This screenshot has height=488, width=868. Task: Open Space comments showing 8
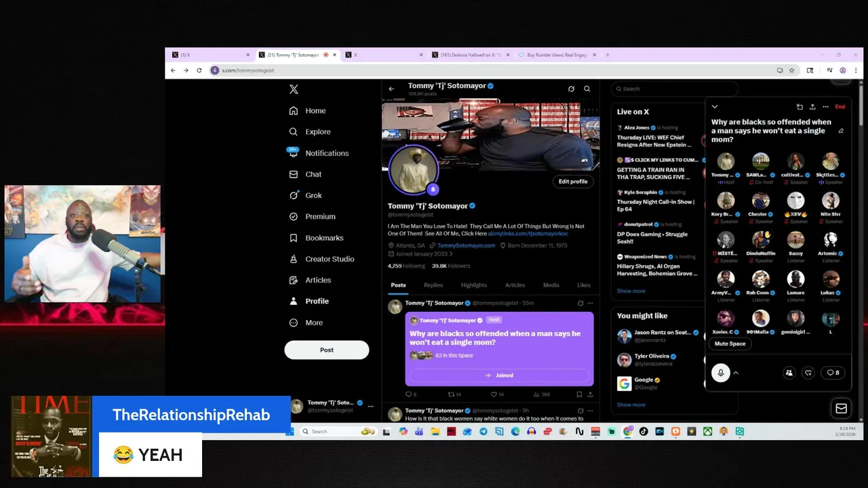tap(832, 373)
